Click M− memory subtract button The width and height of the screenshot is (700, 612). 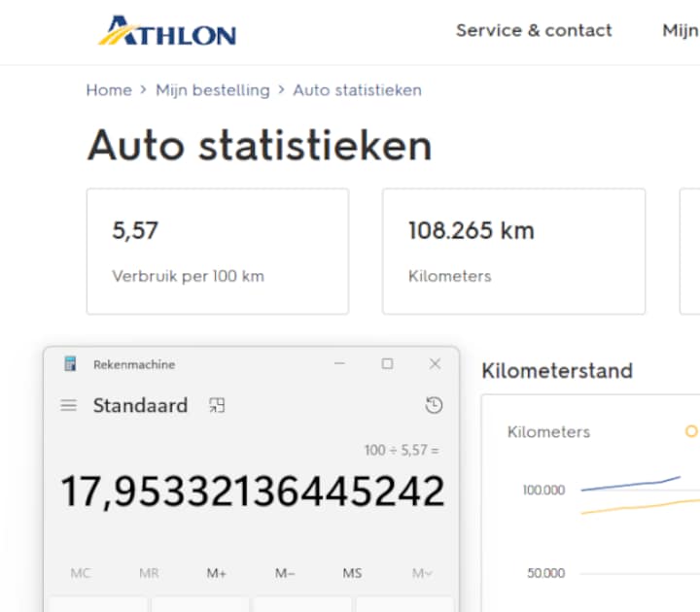tap(285, 573)
